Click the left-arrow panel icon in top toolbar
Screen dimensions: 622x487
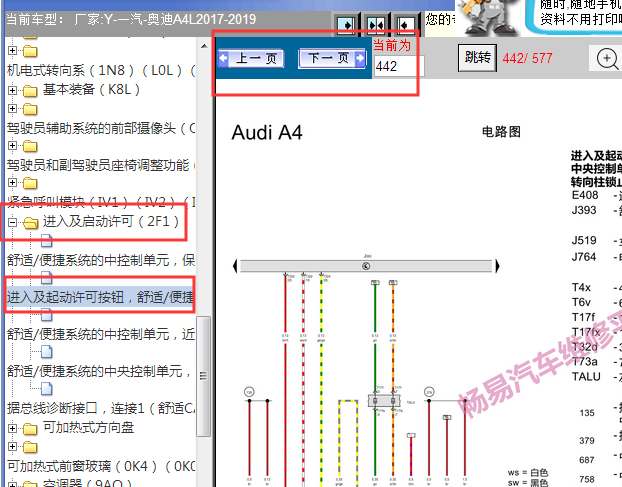point(405,25)
